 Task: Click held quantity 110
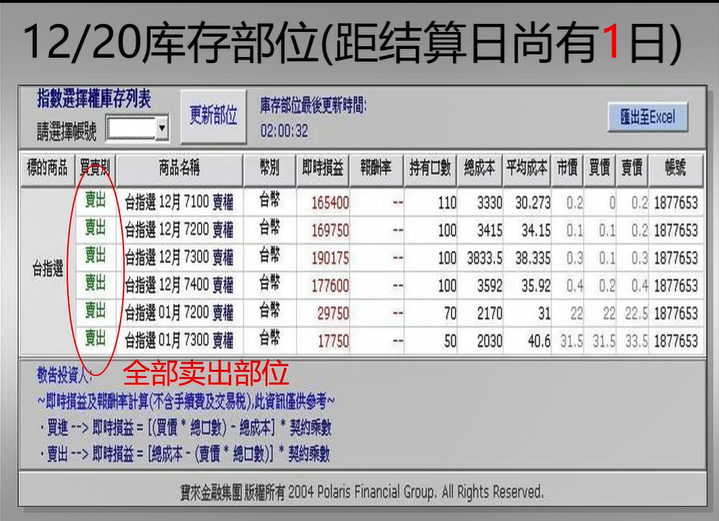(447, 203)
